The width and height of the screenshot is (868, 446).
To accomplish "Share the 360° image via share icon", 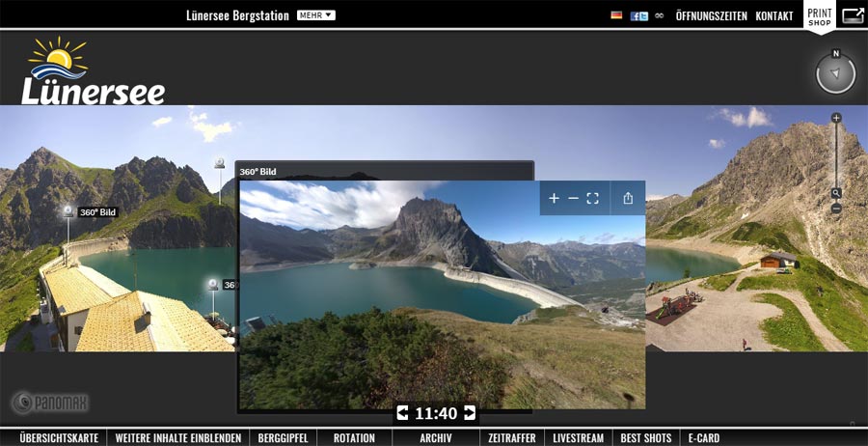I will click(628, 198).
